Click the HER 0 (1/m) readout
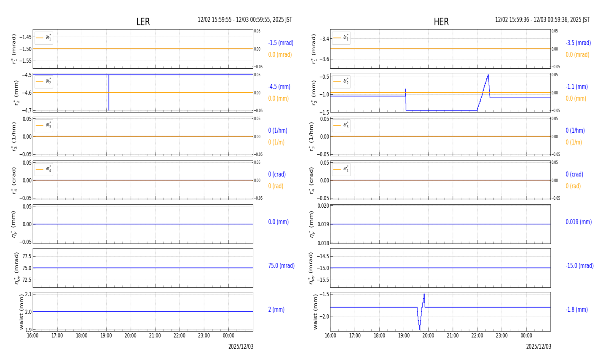Screen dimensions: 595x364 575,142
